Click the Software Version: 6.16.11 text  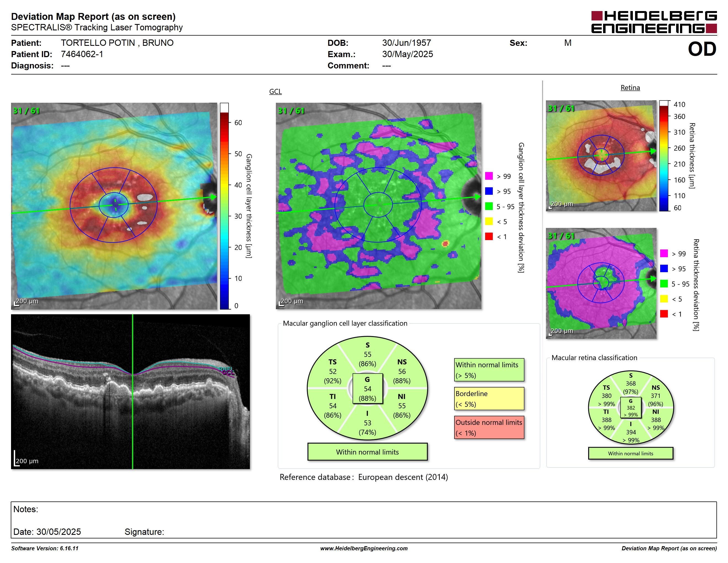45,548
